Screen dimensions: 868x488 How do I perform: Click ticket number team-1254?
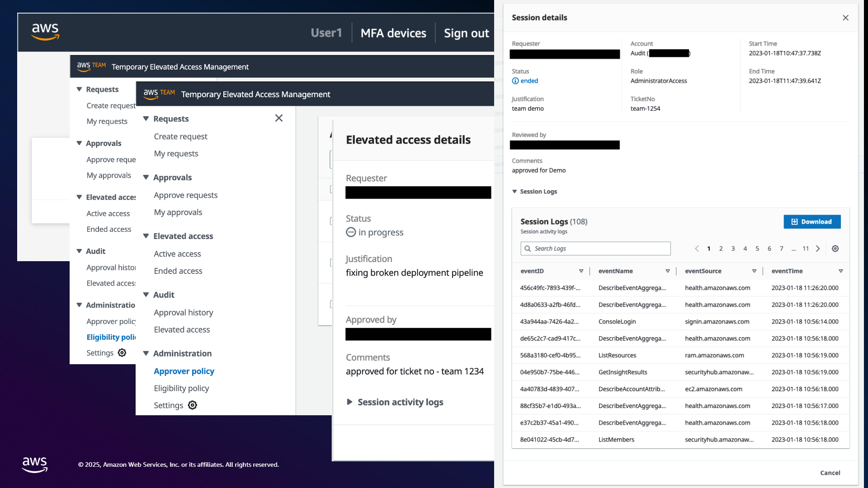click(645, 108)
